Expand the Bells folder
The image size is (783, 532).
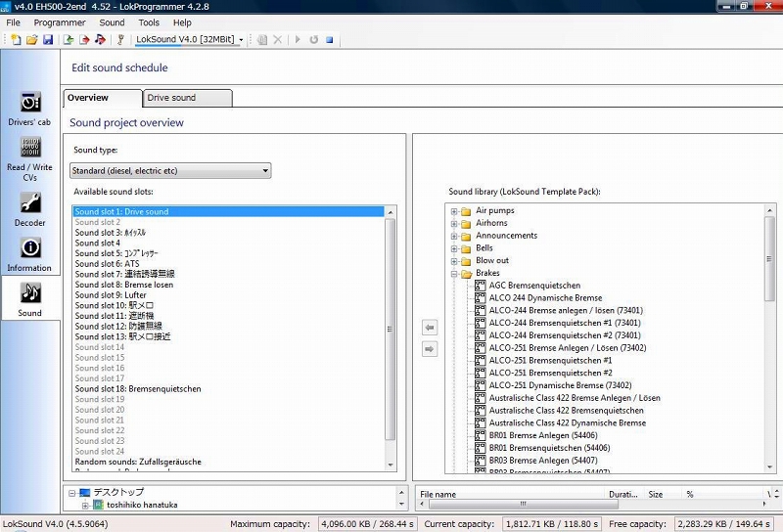pos(454,248)
